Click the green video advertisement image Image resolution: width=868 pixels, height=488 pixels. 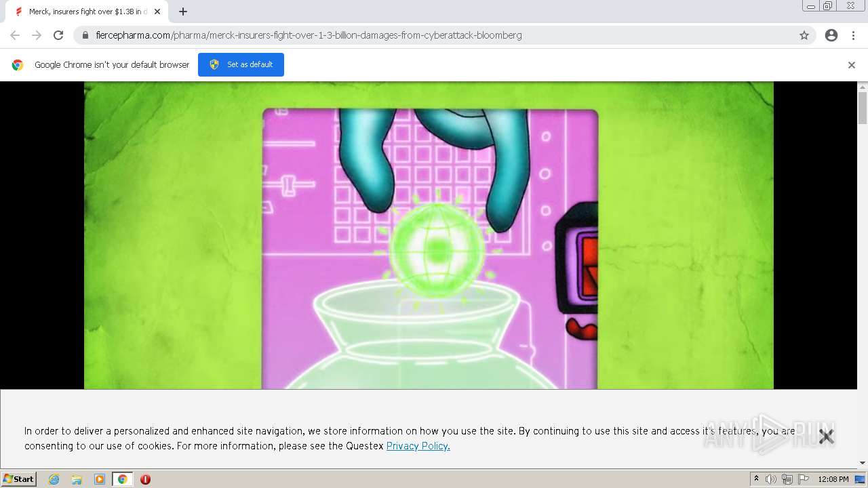click(429, 235)
